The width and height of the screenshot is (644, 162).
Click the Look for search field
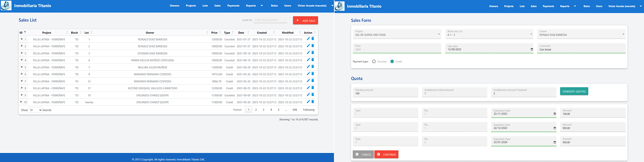pos(270,20)
